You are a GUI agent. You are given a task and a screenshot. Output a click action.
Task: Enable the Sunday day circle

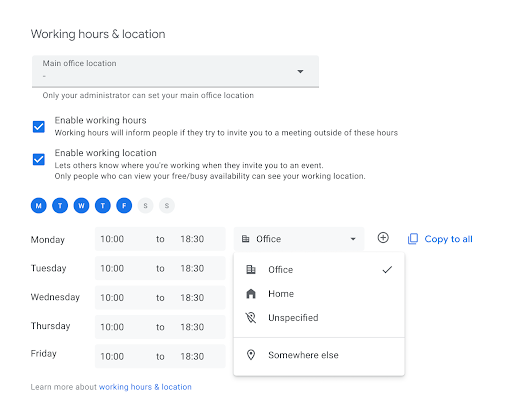(167, 205)
